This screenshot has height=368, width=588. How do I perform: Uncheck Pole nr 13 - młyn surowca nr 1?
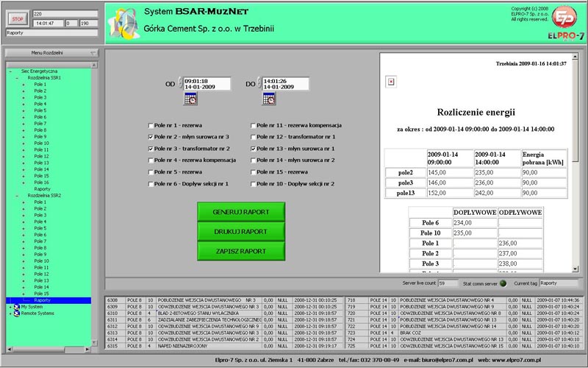coord(253,149)
